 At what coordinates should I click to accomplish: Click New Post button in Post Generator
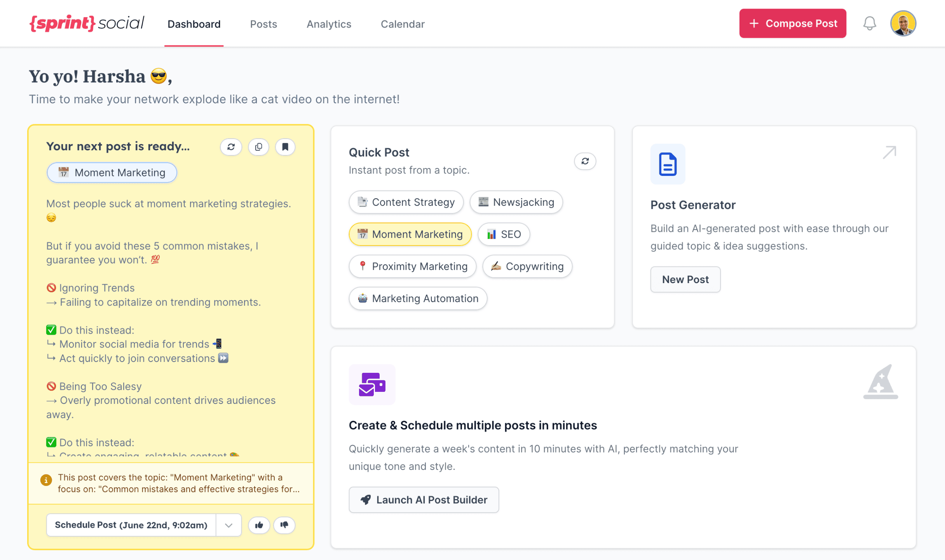(685, 279)
